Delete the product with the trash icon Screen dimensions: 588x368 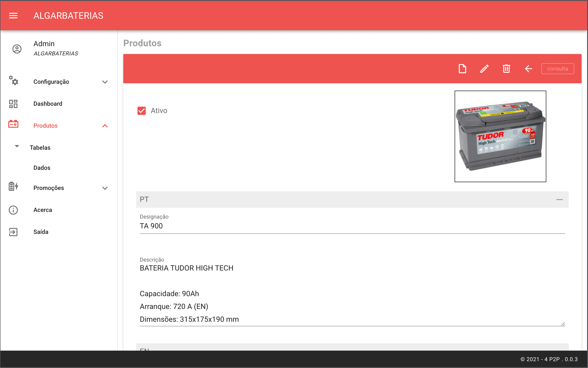pos(506,69)
